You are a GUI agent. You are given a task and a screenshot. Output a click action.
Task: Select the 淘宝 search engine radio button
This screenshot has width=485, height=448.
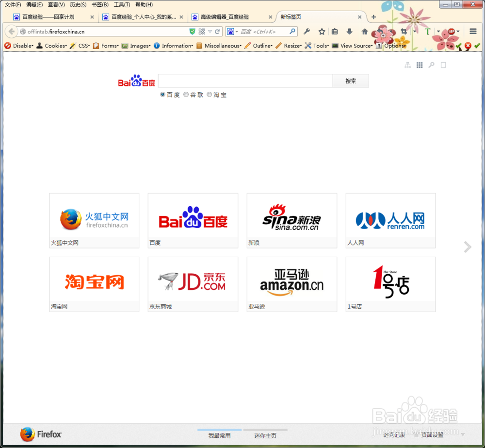(210, 95)
